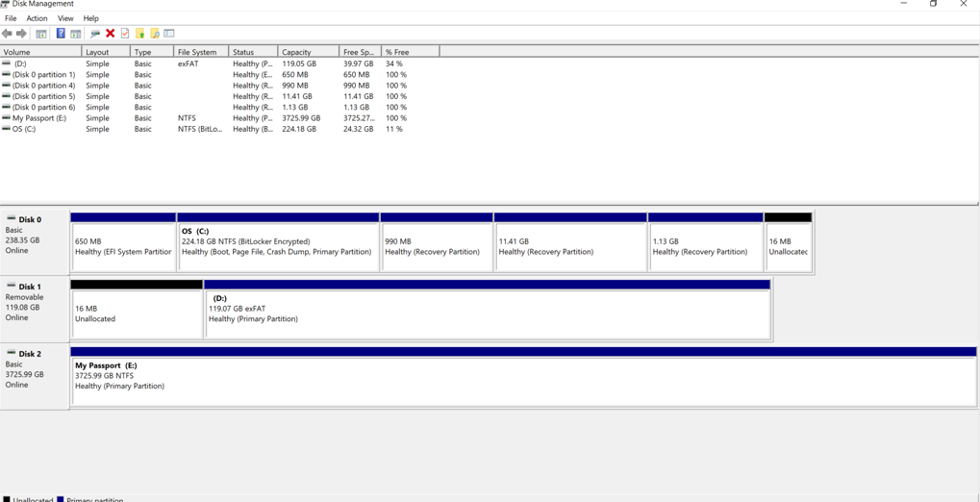This screenshot has height=502, width=980.
Task: Click the exFAT file system cell
Action: click(x=188, y=63)
